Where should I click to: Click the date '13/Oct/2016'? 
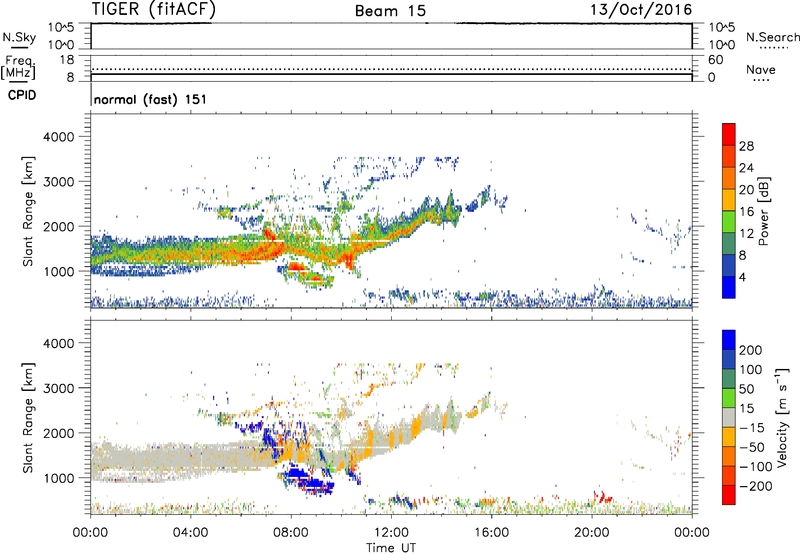tap(641, 10)
